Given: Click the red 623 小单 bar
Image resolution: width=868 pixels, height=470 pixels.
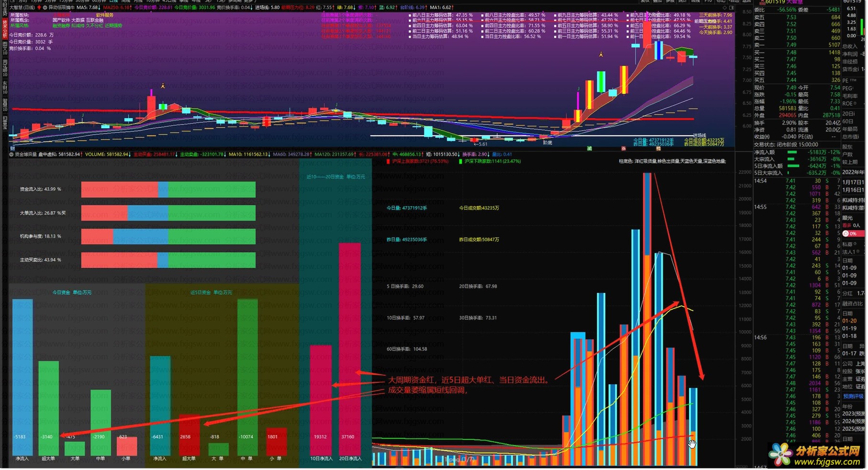Looking at the screenshot, I should tap(127, 446).
